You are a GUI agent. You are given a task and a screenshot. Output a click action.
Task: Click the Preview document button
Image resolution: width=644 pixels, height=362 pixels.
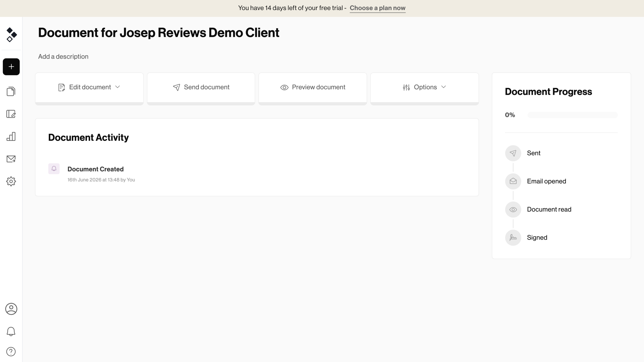click(x=313, y=87)
